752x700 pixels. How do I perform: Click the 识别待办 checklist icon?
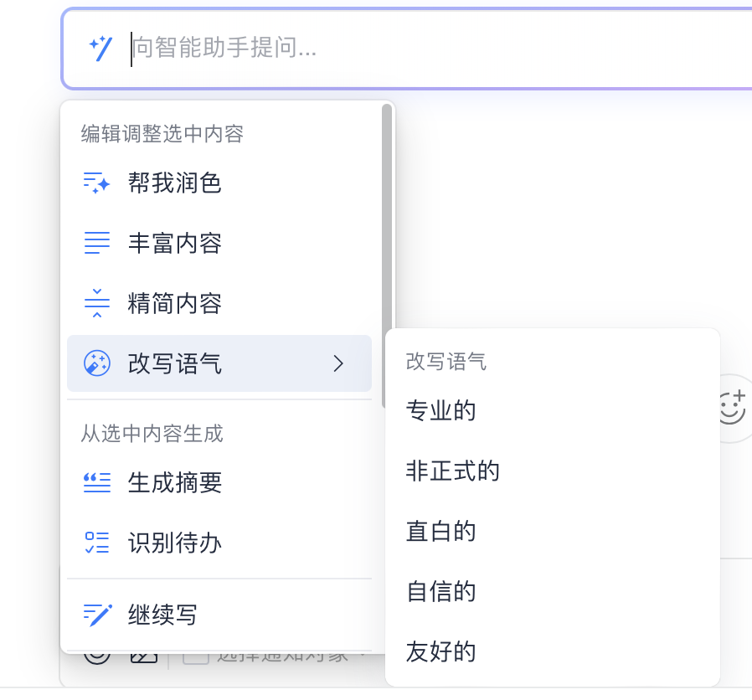tap(97, 543)
